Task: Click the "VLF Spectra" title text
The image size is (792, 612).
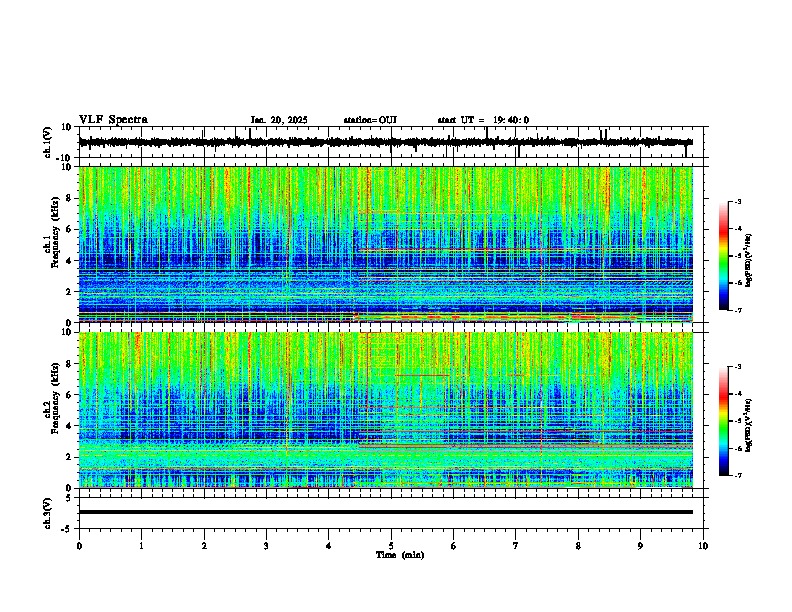Action: [113, 120]
